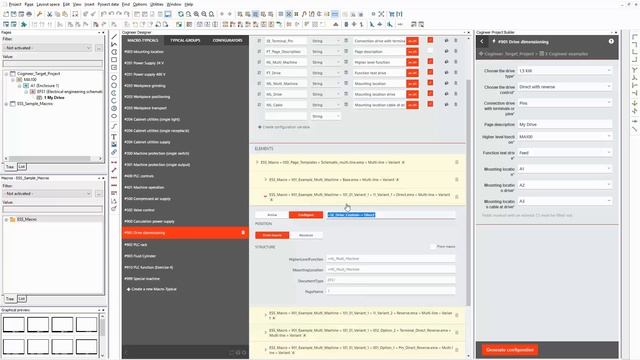Image resolution: width=640 pixels, height=360 pixels.
Task: Select the T-node connection symbol
Action: pyautogui.click(x=634, y=70)
